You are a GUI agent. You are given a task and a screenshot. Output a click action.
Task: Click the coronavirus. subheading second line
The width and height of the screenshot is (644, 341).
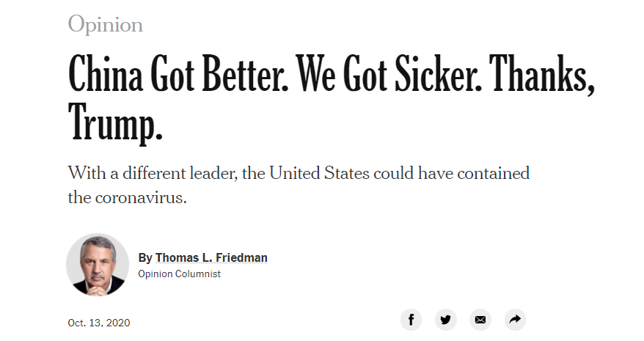(x=128, y=197)
